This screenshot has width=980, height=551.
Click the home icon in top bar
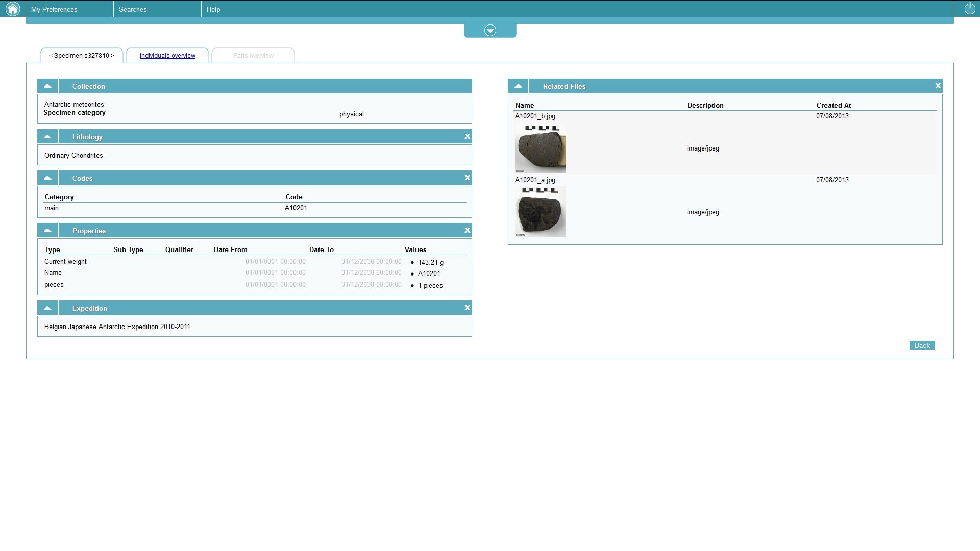[12, 9]
